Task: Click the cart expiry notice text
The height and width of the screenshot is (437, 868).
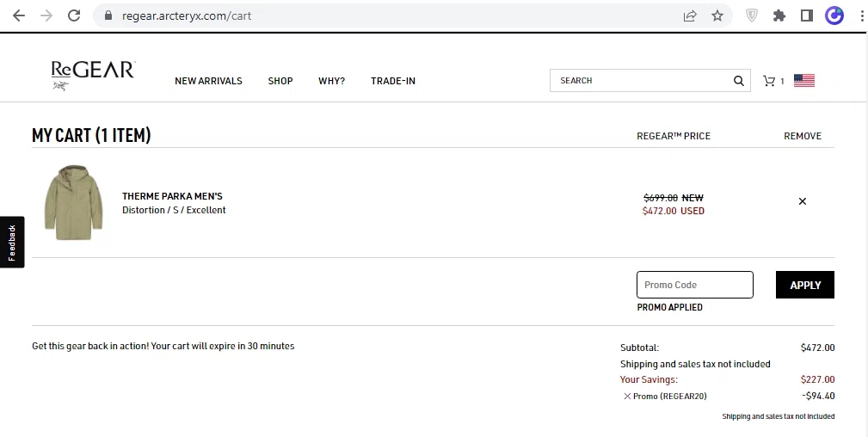Action: (163, 346)
